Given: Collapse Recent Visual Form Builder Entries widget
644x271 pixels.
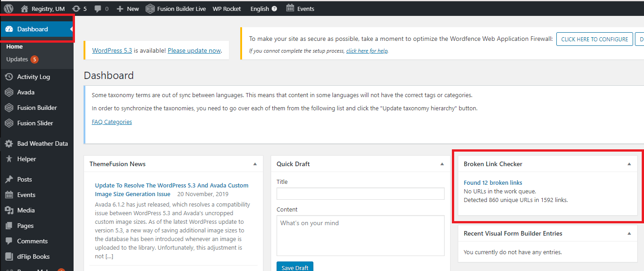Looking at the screenshot, I should point(629,233).
